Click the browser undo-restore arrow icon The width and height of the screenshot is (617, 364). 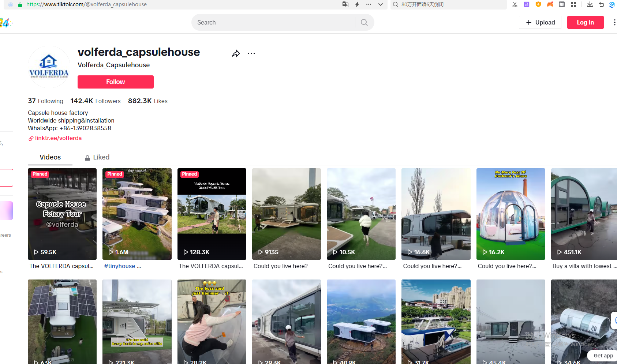click(601, 4)
